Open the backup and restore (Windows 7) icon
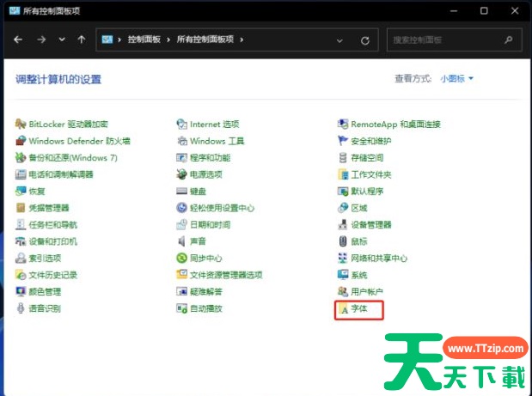The width and height of the screenshot is (532, 396). [x=21, y=158]
